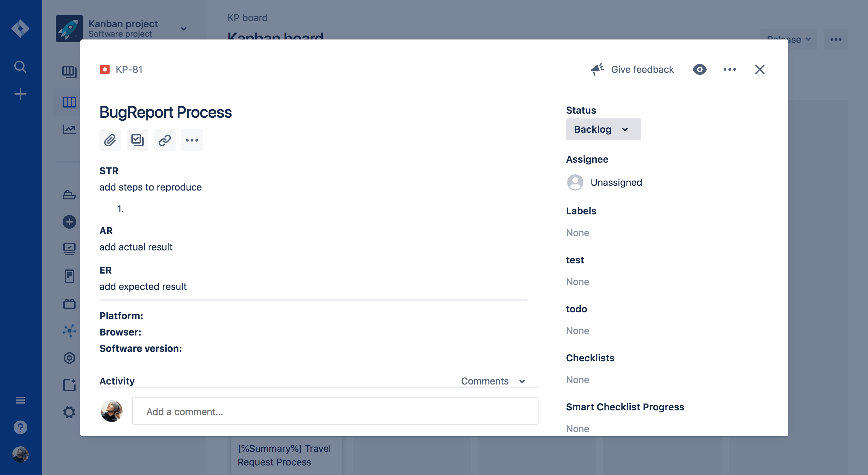Click the link issue icon
Image resolution: width=868 pixels, height=475 pixels.
pyautogui.click(x=164, y=140)
